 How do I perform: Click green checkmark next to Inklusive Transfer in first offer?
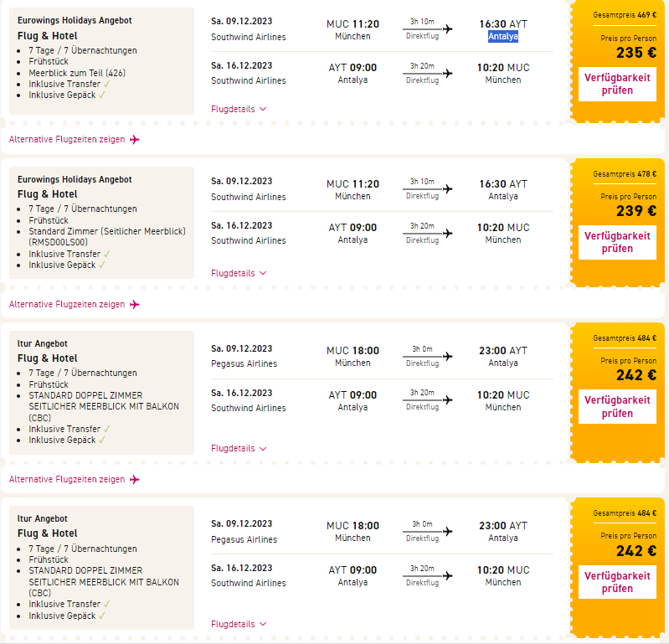(x=106, y=84)
